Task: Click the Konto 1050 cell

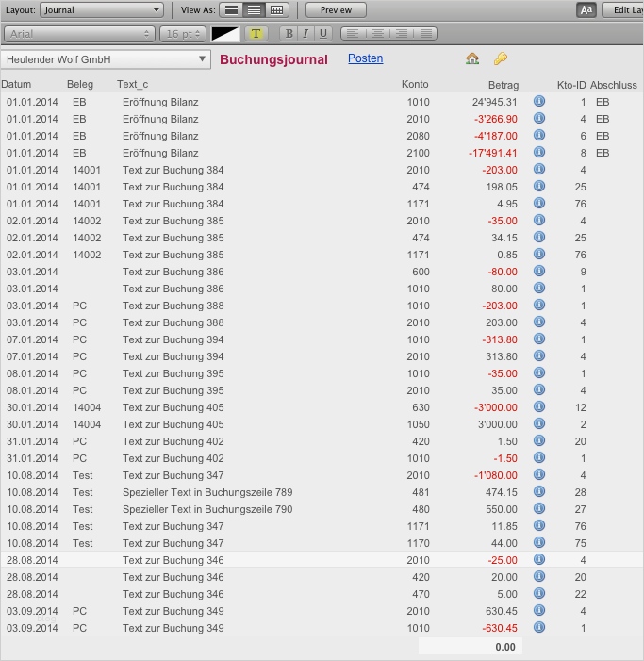Action: pos(418,424)
